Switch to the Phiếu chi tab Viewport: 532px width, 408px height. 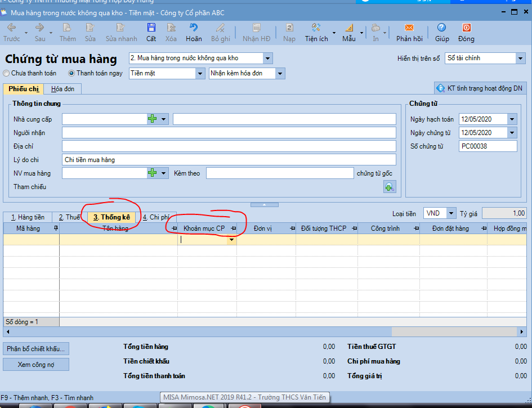click(24, 89)
